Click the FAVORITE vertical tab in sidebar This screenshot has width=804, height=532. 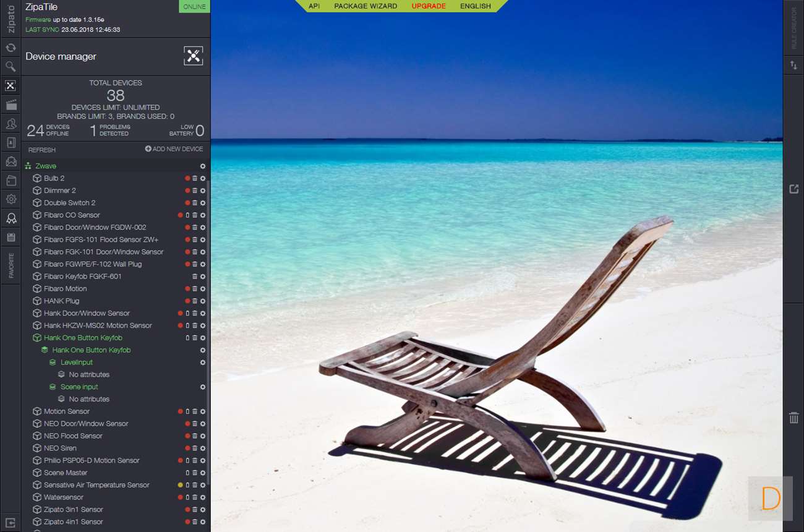point(11,265)
